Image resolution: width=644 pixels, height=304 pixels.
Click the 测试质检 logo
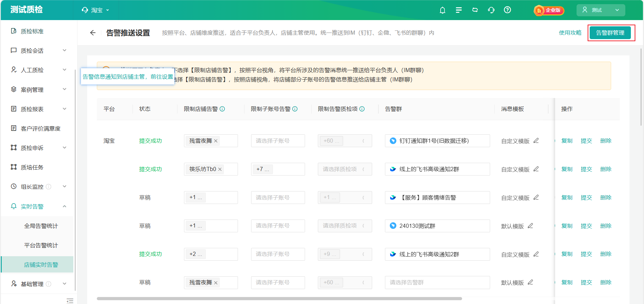coord(27,10)
